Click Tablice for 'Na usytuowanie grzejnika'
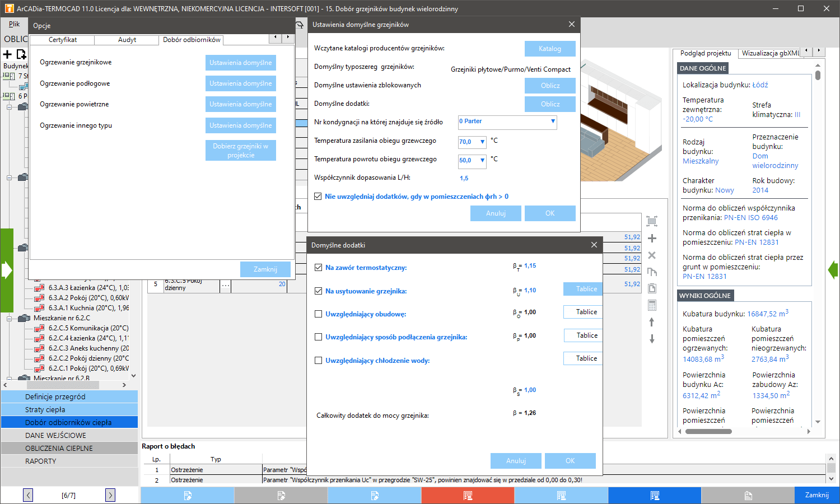Screen dimensions: 840x504 583,289
